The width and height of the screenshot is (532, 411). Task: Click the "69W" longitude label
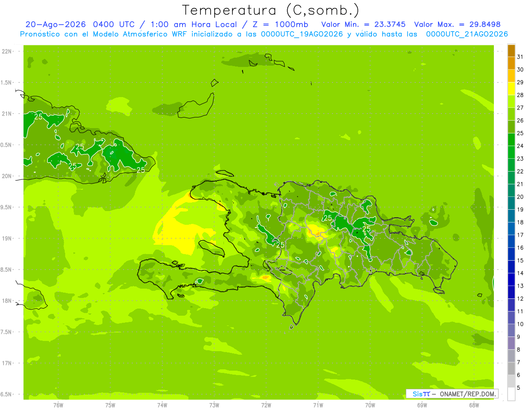click(422, 405)
